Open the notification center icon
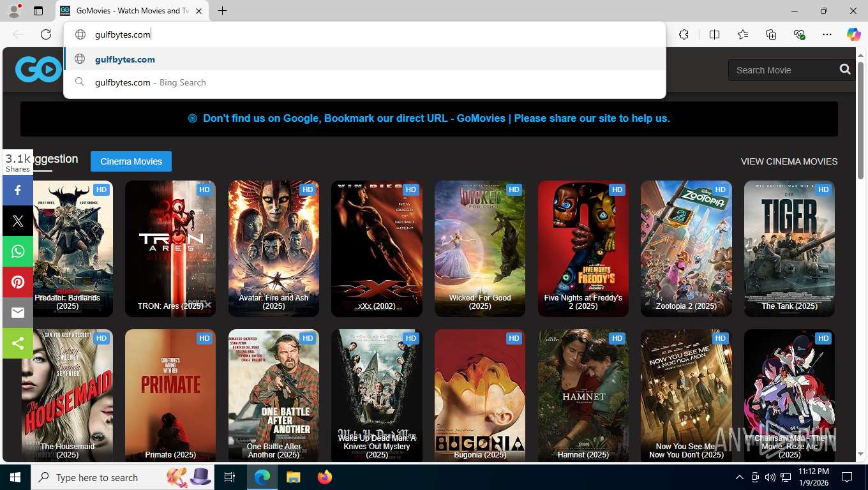This screenshot has height=490, width=868. coord(847,477)
